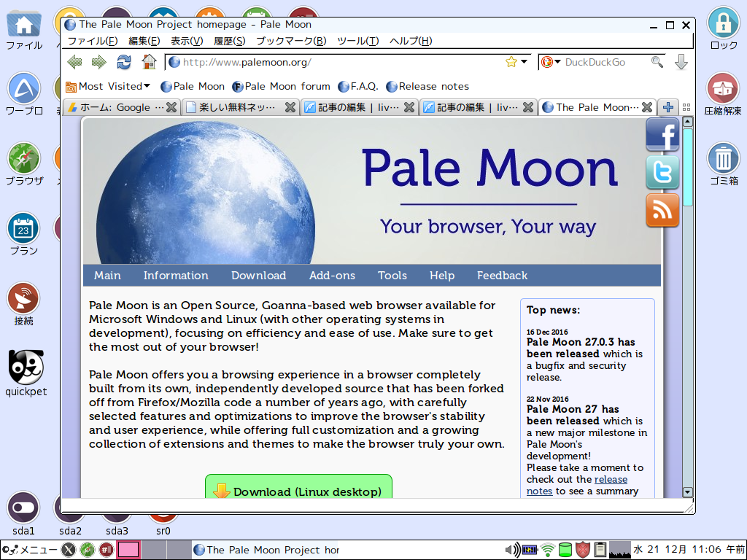This screenshot has height=560, width=747.
Task: Open the ブックマーク(B) menu
Action: coord(291,41)
